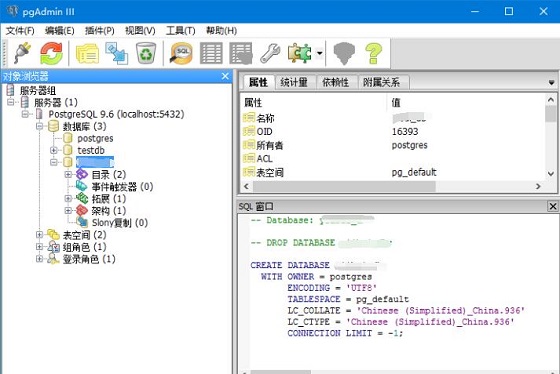The image size is (560, 374).
Task: Select the OID property row
Action: point(393,131)
